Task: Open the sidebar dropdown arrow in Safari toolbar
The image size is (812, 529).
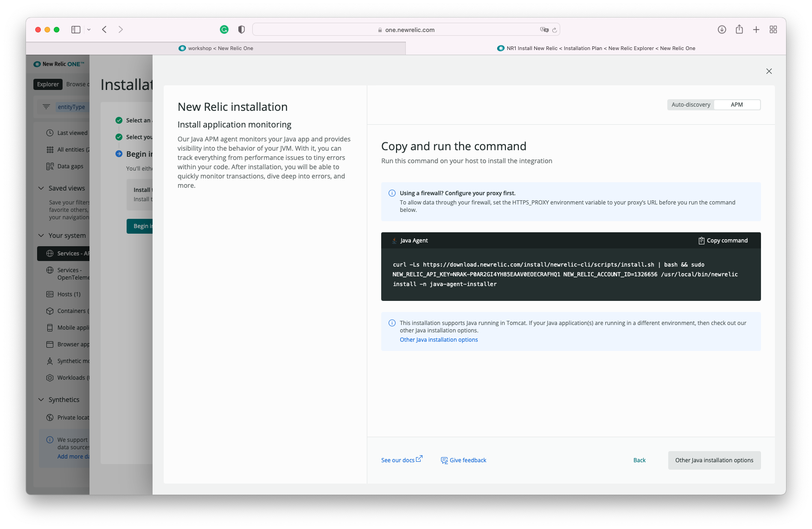Action: tap(89, 30)
